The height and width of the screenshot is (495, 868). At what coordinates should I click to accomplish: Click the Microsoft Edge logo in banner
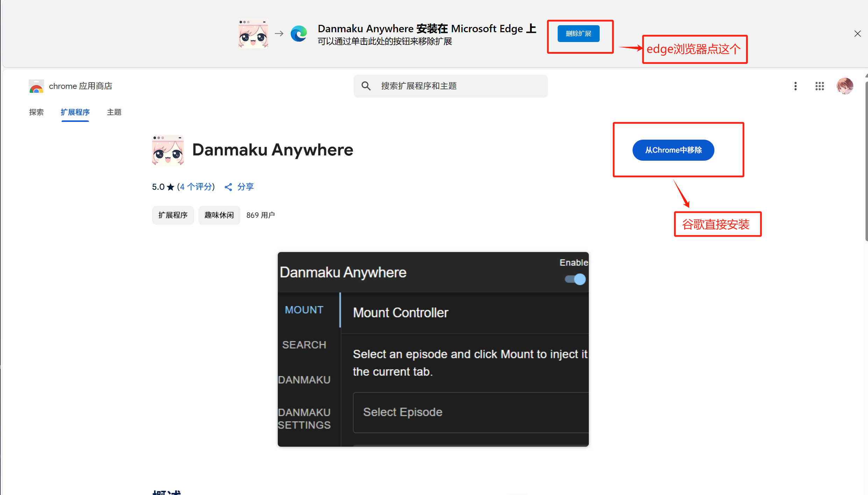click(298, 34)
